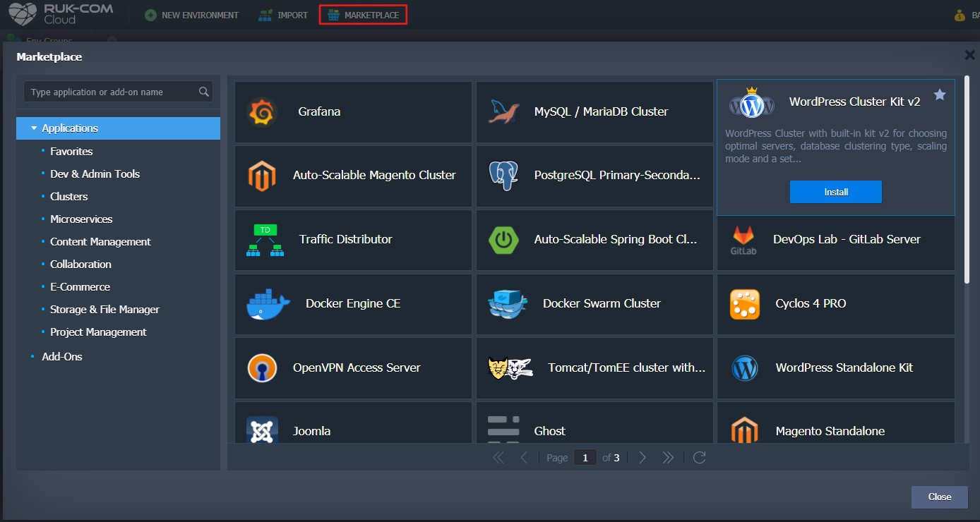Screen dimensions: 980x522
Task: Open Docker Swarm Cluster title
Action: (x=602, y=303)
